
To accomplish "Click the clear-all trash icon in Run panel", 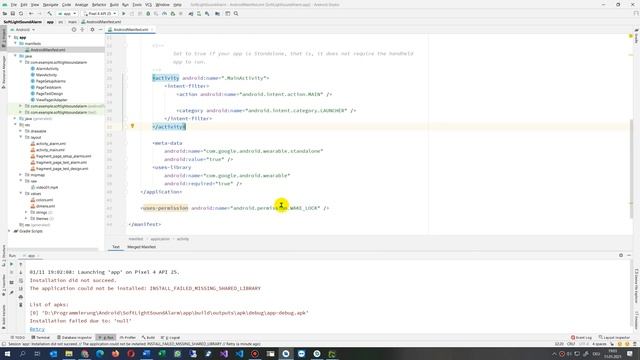I will tap(21, 305).
